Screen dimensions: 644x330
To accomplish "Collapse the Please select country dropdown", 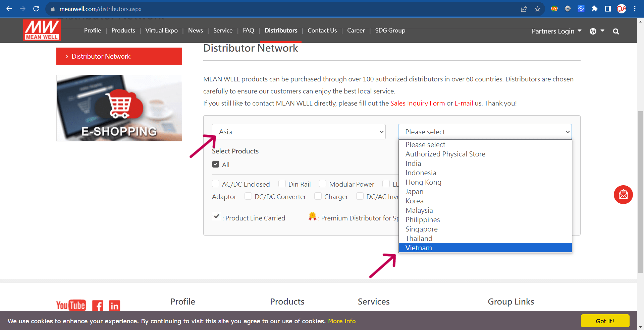I will pyautogui.click(x=485, y=132).
